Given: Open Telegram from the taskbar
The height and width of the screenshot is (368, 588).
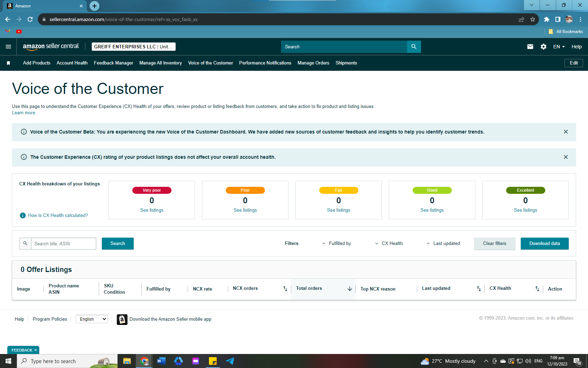Looking at the screenshot, I should (230, 361).
